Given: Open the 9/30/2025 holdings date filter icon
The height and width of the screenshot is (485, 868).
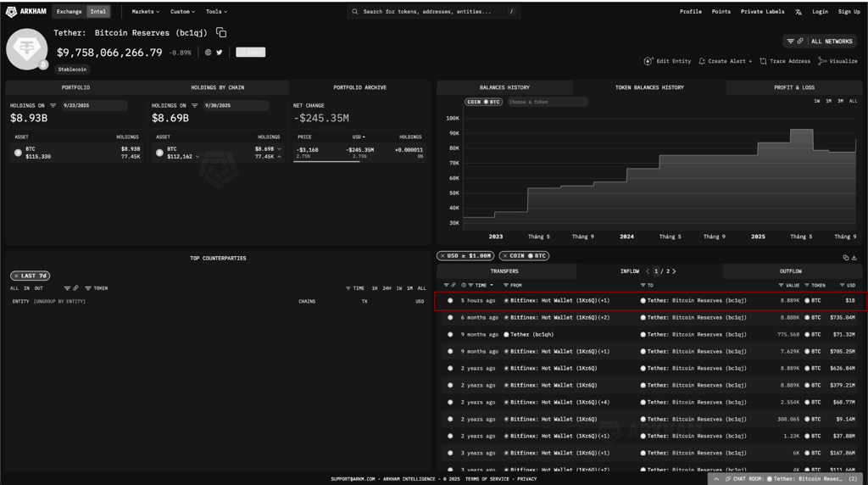Looking at the screenshot, I should (x=194, y=105).
